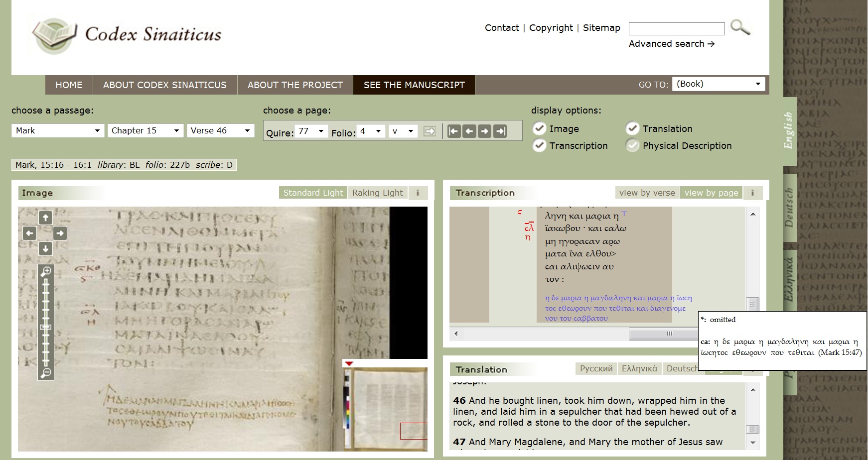Click Advanced search arrow link

672,44
